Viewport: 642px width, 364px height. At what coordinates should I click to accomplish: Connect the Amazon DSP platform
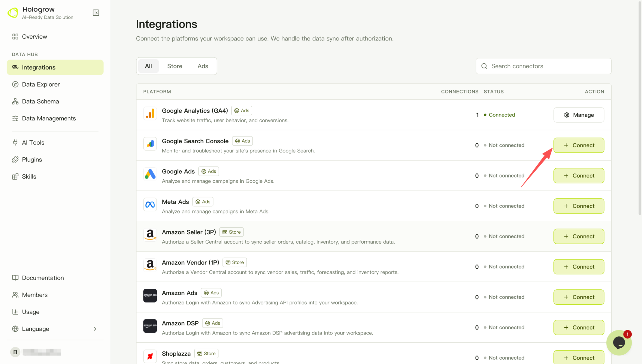[579, 328]
